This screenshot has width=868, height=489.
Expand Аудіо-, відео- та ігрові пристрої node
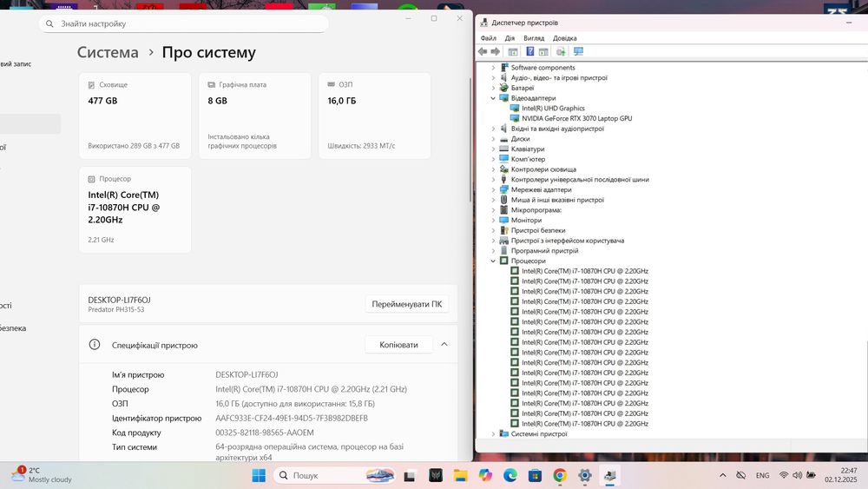coord(493,77)
